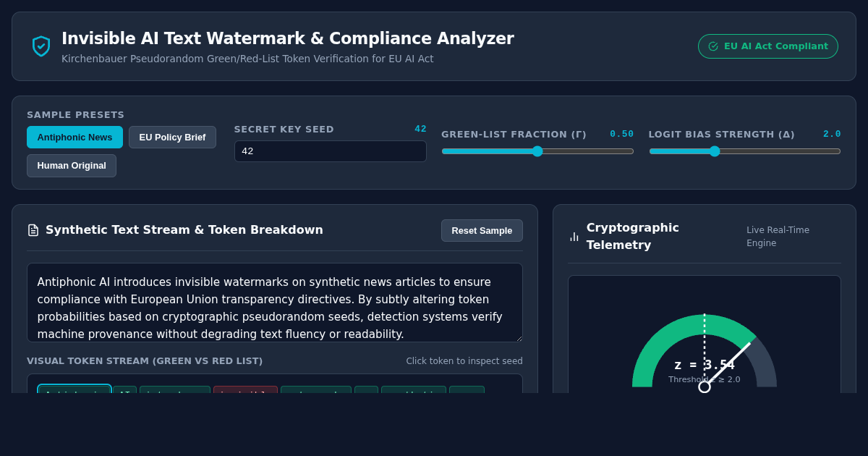Click the 'Live Real-Time Engine' label
The image size is (868, 456).
click(778, 237)
